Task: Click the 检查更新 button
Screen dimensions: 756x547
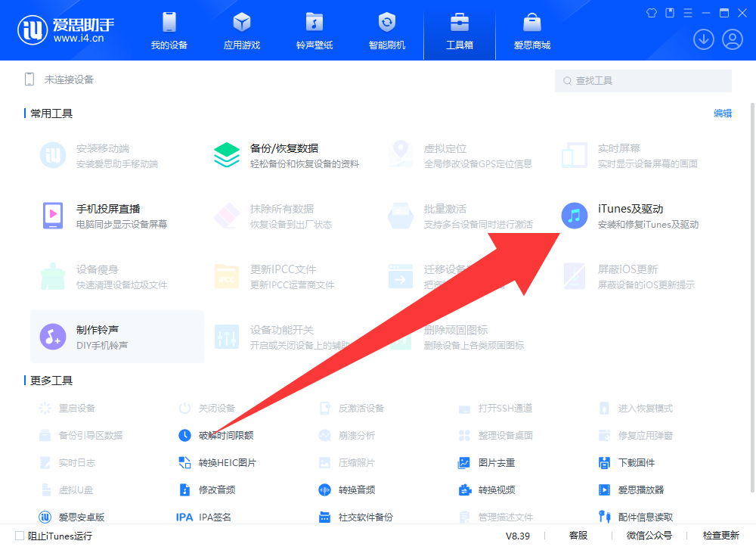Action: (x=720, y=536)
